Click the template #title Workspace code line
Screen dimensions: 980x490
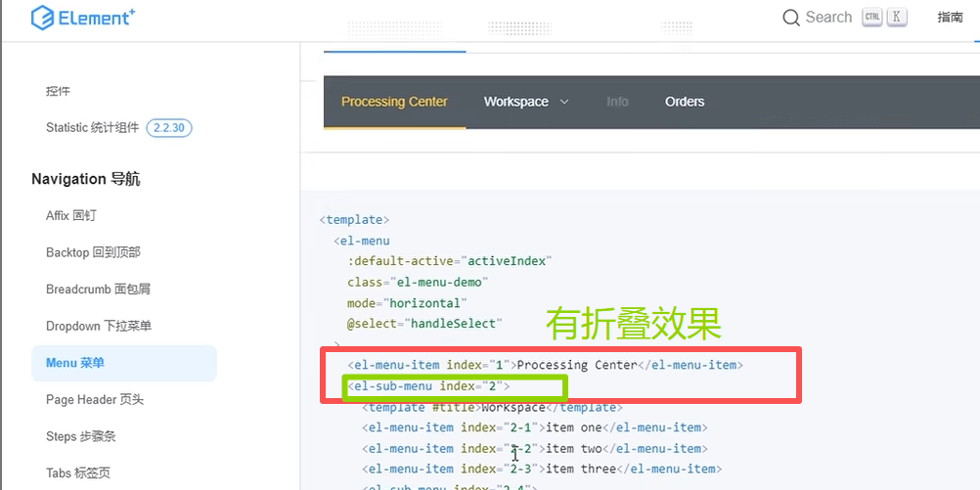coord(492,408)
